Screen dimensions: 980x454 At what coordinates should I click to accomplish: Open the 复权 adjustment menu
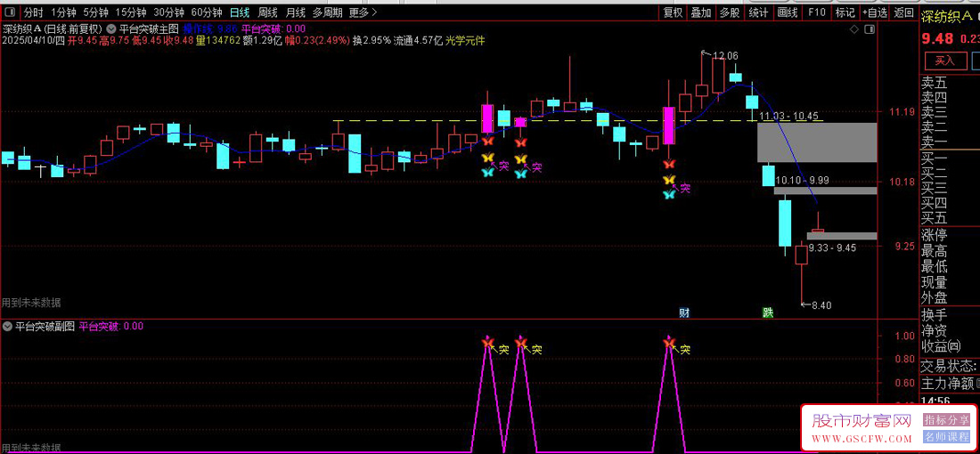[x=674, y=12]
